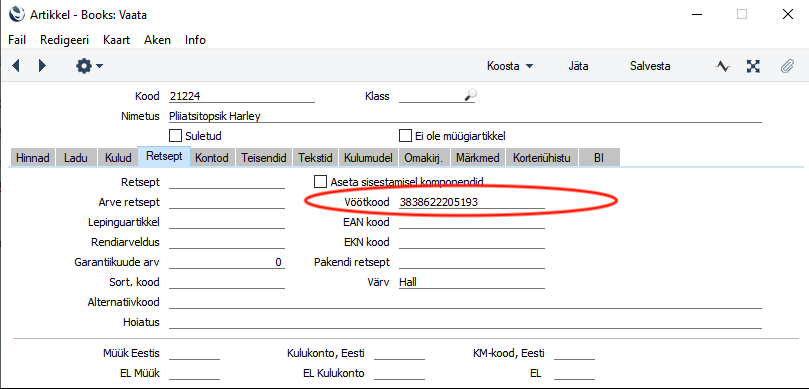The height and width of the screenshot is (389, 809).
Task: Click the KM-kood, Eesti field
Action: click(574, 354)
